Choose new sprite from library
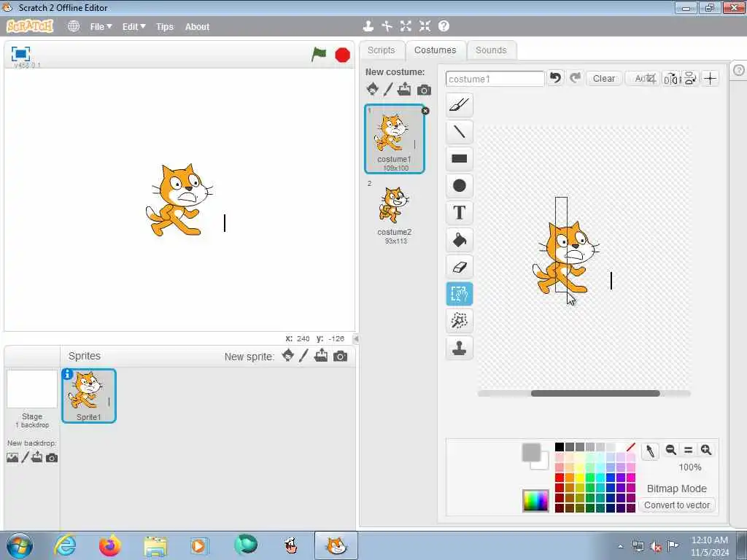Screen dimensions: 747x560 [287, 355]
